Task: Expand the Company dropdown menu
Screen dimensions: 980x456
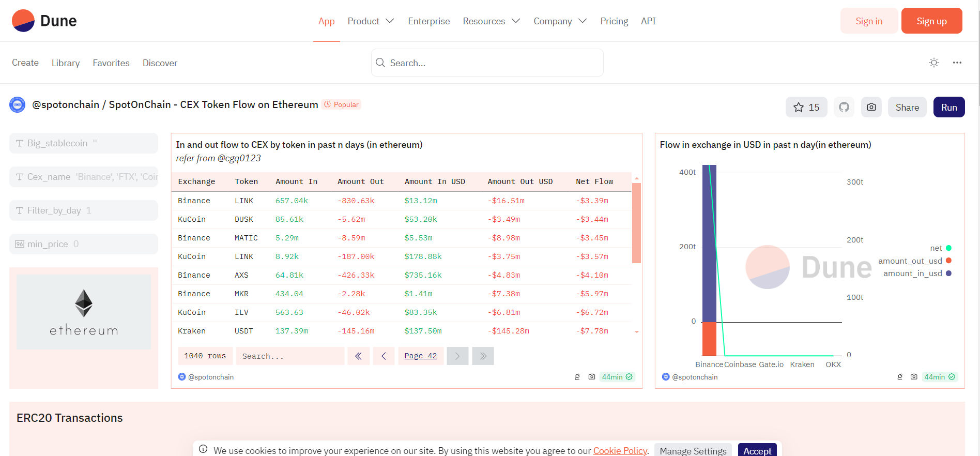Action: click(560, 21)
